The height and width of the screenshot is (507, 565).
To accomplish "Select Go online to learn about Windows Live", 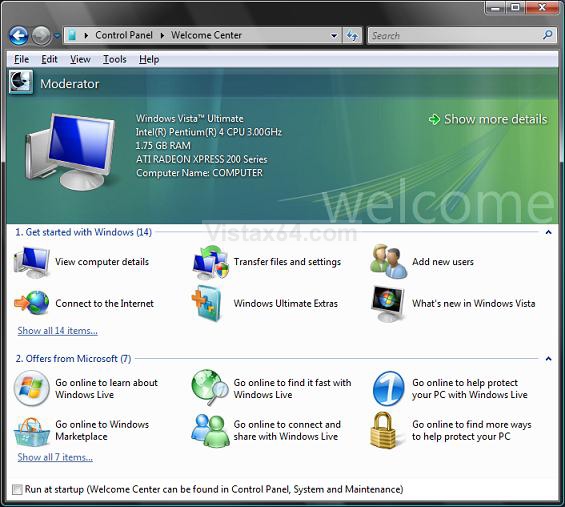I will pos(107,388).
